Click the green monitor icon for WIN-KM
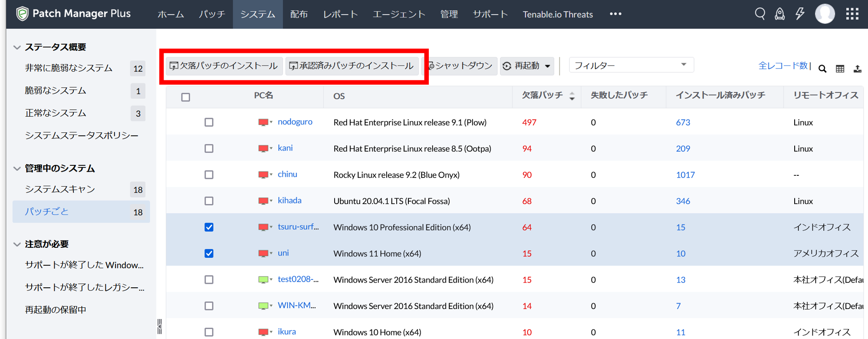The width and height of the screenshot is (868, 339). tap(263, 306)
